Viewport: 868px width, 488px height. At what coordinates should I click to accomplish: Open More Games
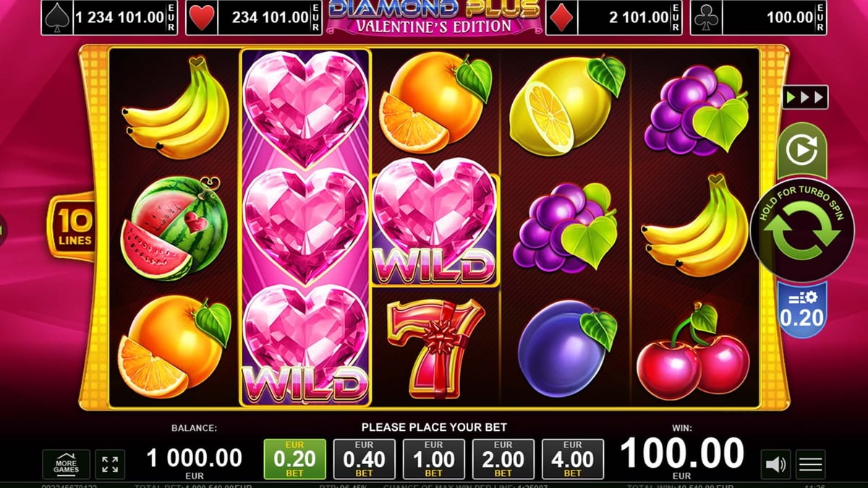tap(67, 464)
